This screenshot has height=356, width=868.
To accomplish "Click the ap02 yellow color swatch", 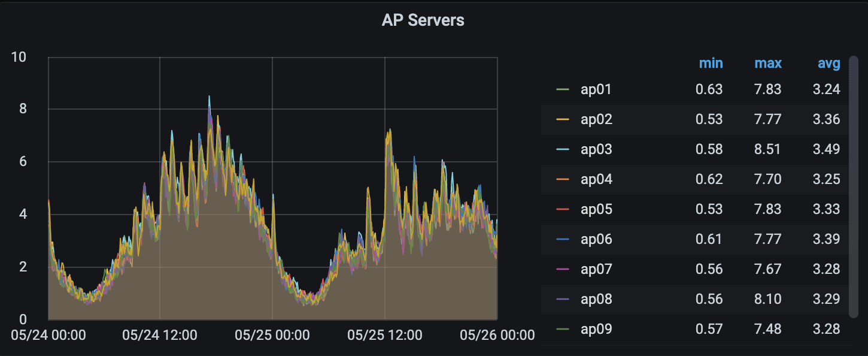I will 562,120.
